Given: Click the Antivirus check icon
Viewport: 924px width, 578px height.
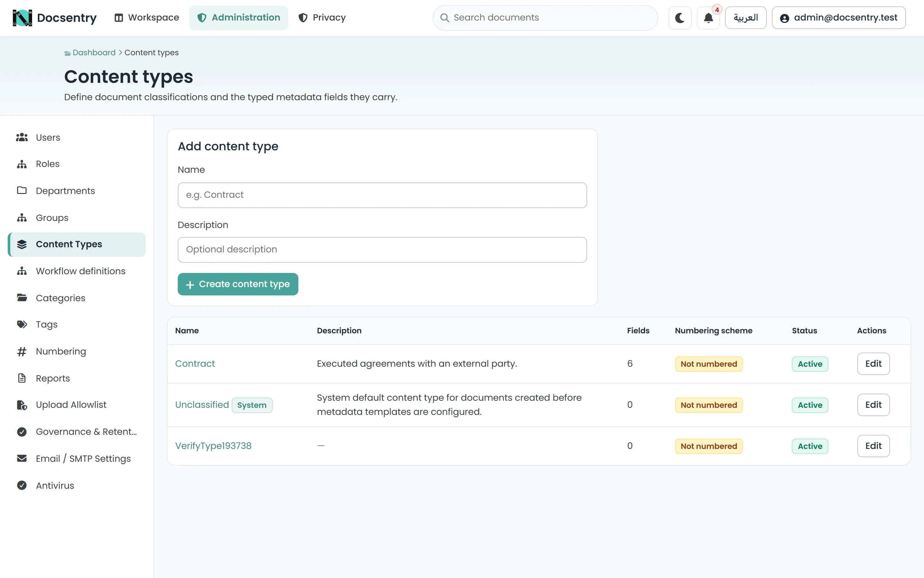Looking at the screenshot, I should click(x=22, y=485).
